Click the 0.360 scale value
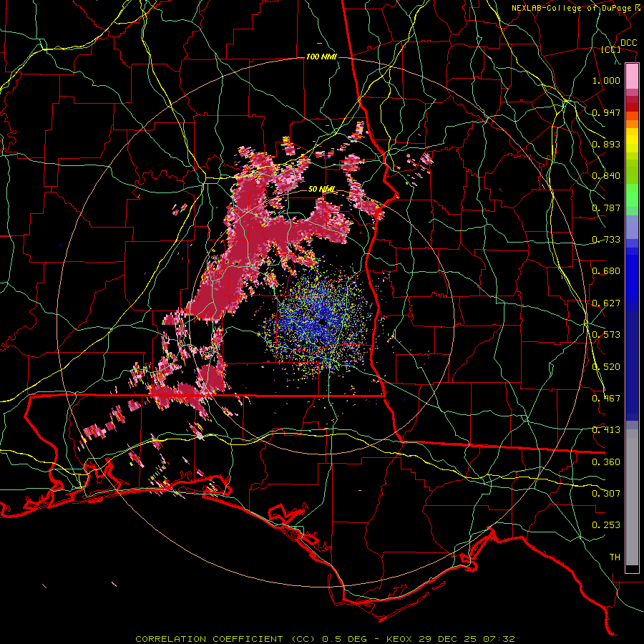 (x=606, y=462)
